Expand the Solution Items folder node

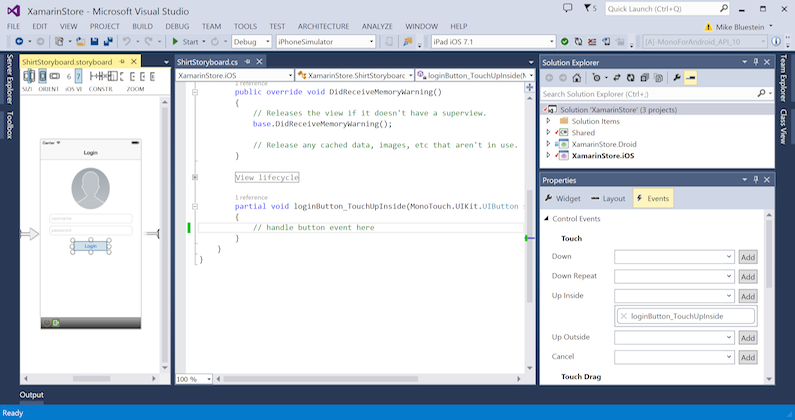[548, 121]
